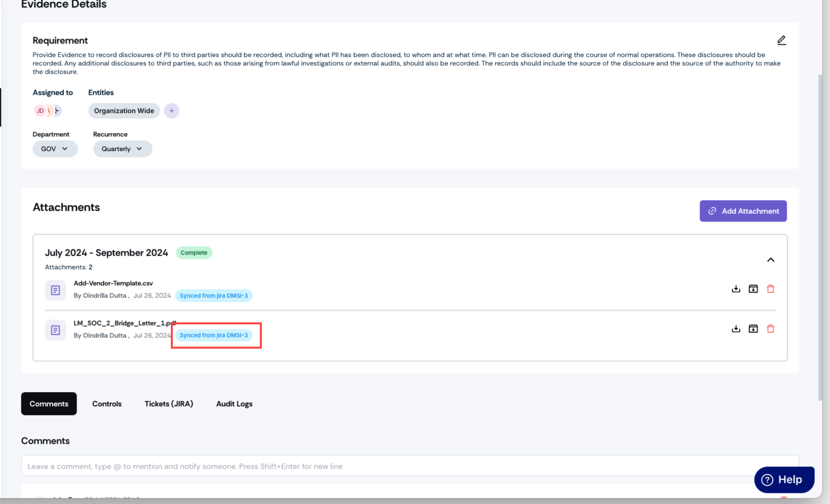Open the GOV department dropdown
The image size is (830, 504).
coord(55,149)
